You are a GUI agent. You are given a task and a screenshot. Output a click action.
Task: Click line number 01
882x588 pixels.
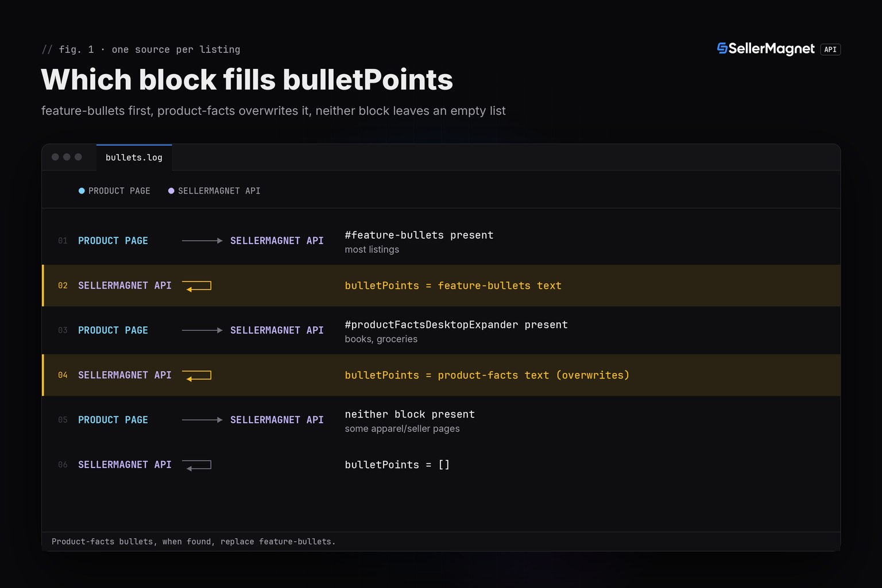(63, 241)
